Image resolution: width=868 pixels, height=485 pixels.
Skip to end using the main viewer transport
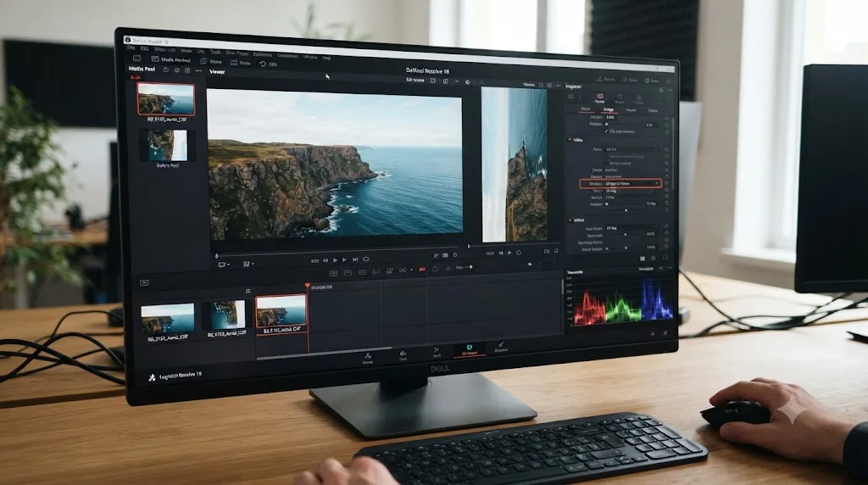pyautogui.click(x=355, y=259)
